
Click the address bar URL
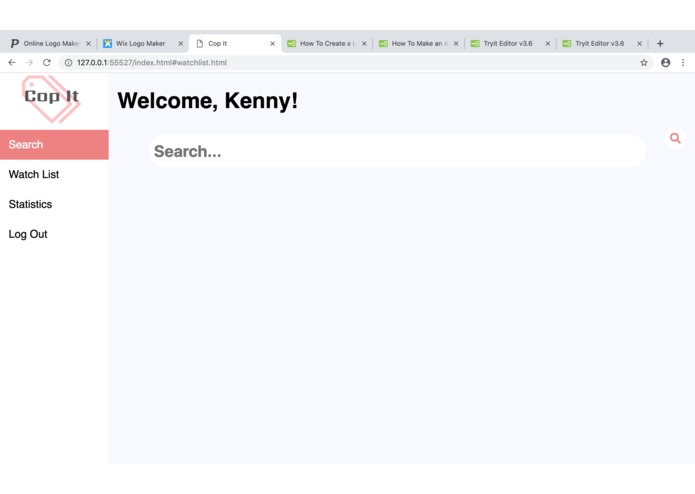tap(152, 62)
